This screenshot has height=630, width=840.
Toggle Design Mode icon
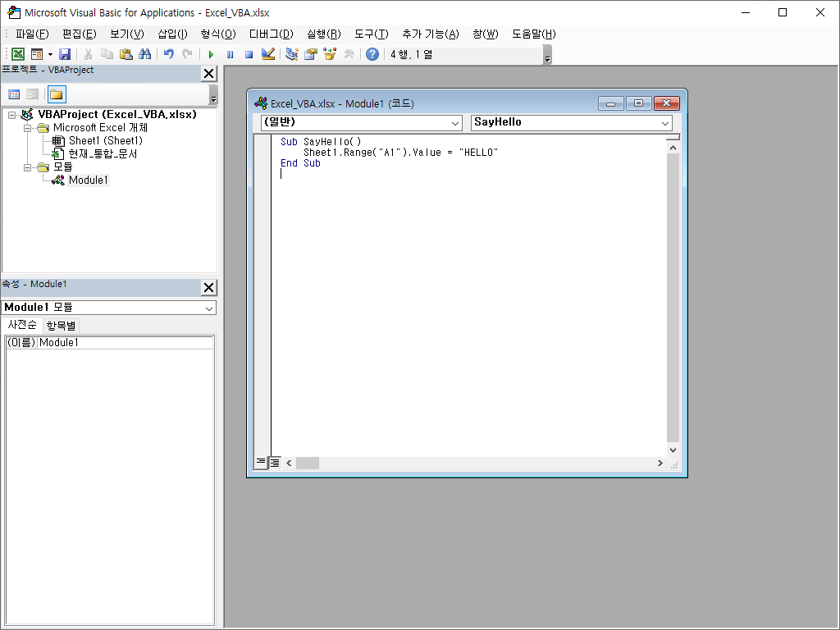tap(268, 54)
